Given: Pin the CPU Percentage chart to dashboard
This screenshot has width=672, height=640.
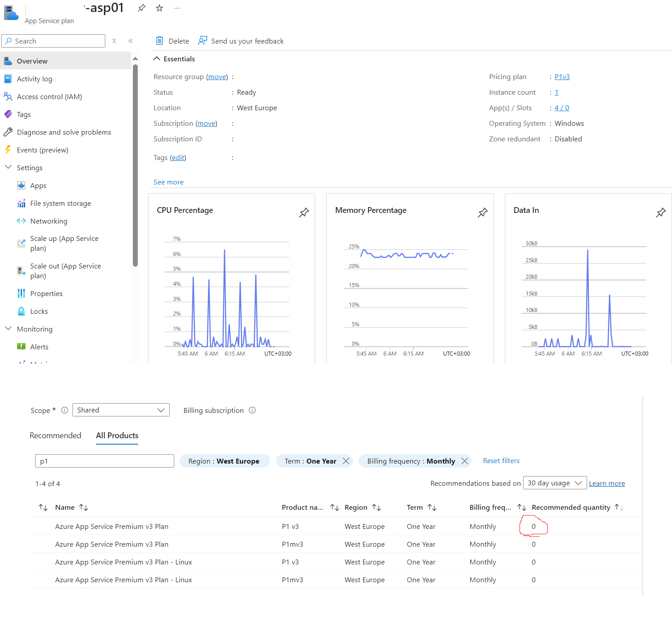Looking at the screenshot, I should (304, 212).
